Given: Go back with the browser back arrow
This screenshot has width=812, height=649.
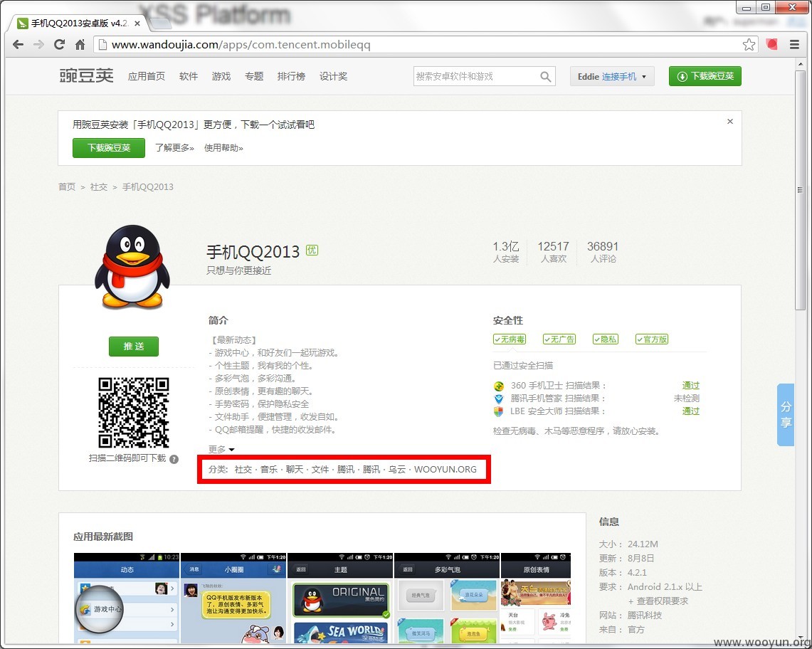Looking at the screenshot, I should click(x=18, y=45).
